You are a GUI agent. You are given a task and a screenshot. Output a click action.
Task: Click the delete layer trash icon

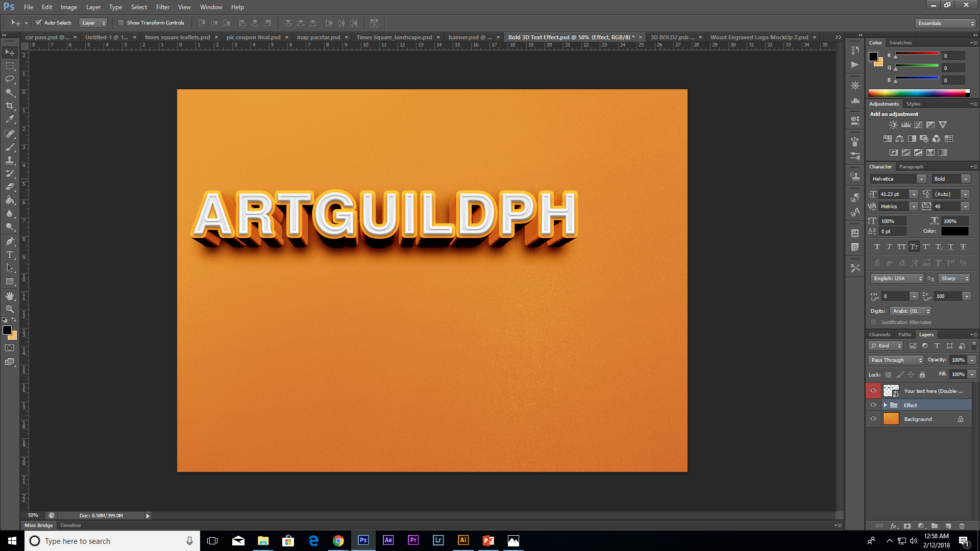[962, 525]
